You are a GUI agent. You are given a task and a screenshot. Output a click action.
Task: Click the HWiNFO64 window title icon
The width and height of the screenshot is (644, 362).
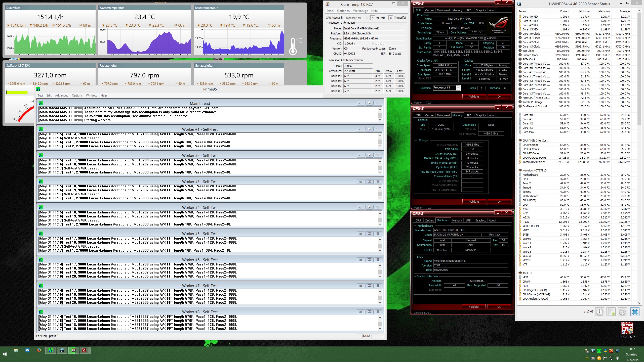(x=519, y=4)
